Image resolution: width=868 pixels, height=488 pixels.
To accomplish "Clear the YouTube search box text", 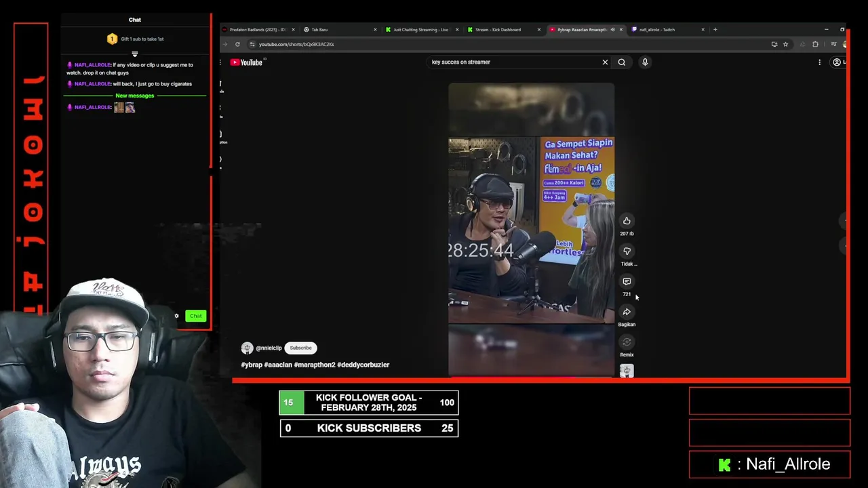I will point(605,62).
